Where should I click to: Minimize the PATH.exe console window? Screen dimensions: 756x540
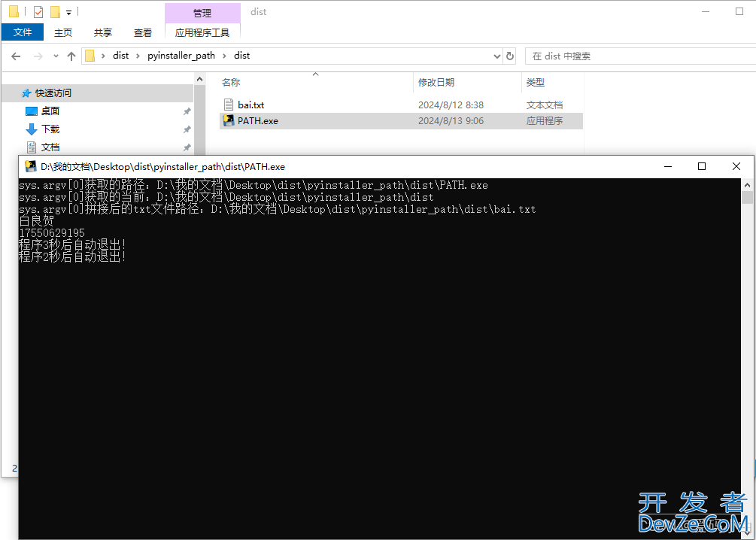pos(668,166)
